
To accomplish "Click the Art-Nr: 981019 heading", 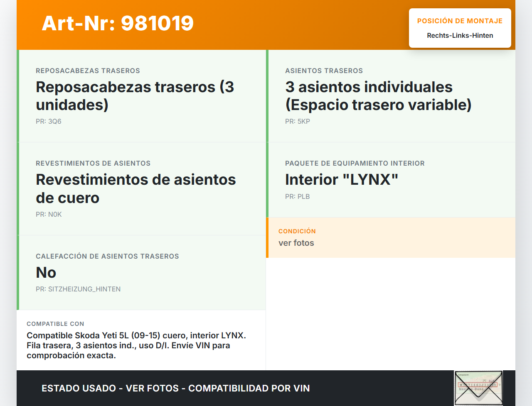I will pyautogui.click(x=118, y=23).
